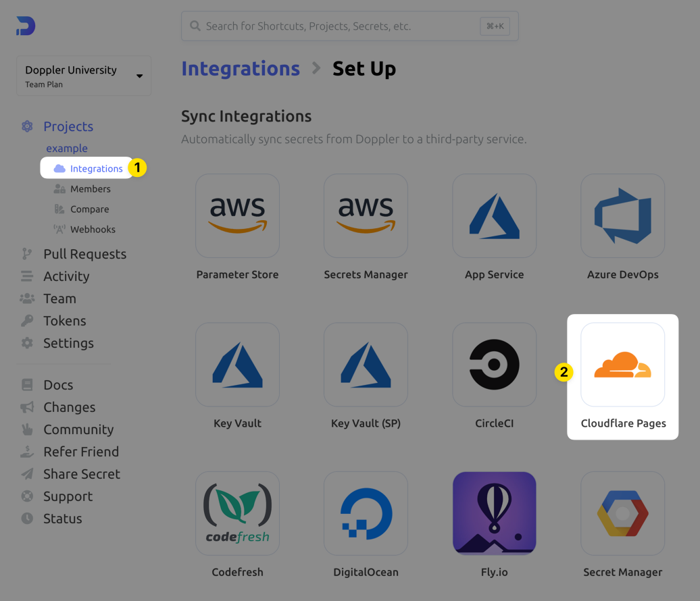Click the Doppler logo icon

(x=26, y=26)
